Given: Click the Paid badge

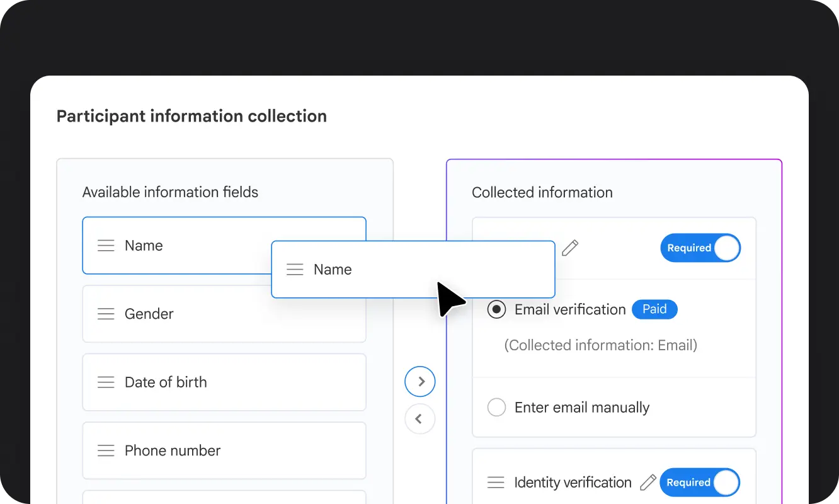Looking at the screenshot, I should 654,309.
